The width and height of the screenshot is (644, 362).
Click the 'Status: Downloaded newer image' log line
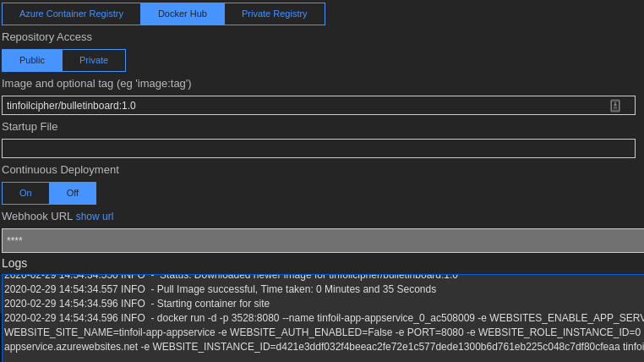tap(231, 277)
